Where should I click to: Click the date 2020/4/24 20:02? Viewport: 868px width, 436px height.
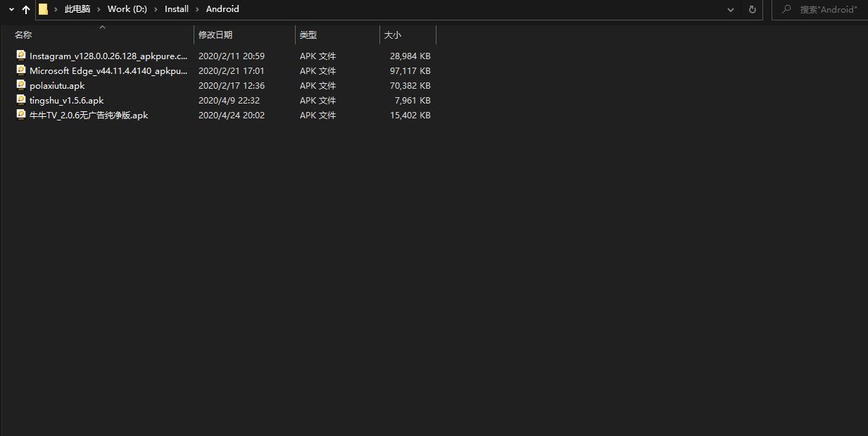(232, 115)
